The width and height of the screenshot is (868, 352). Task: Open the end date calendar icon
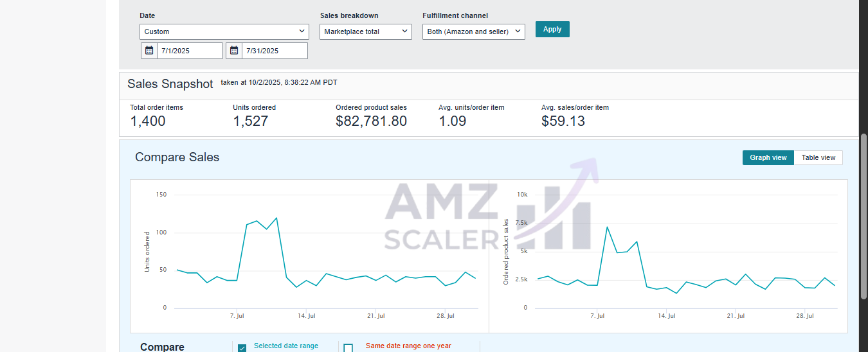click(x=234, y=51)
